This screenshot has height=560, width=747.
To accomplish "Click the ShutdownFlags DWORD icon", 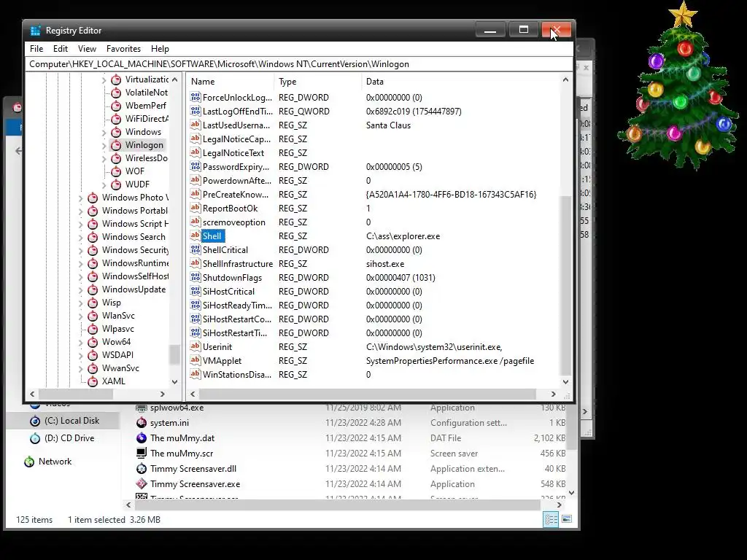I will pos(195,276).
